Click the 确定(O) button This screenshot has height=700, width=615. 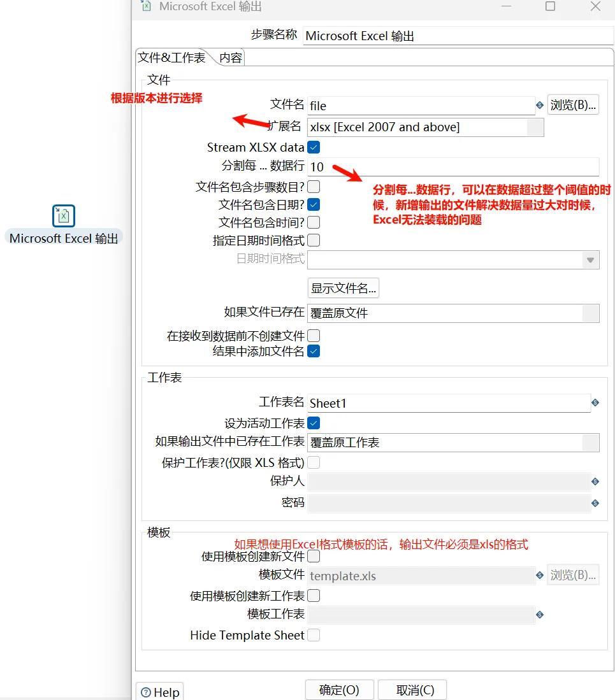[x=339, y=690]
